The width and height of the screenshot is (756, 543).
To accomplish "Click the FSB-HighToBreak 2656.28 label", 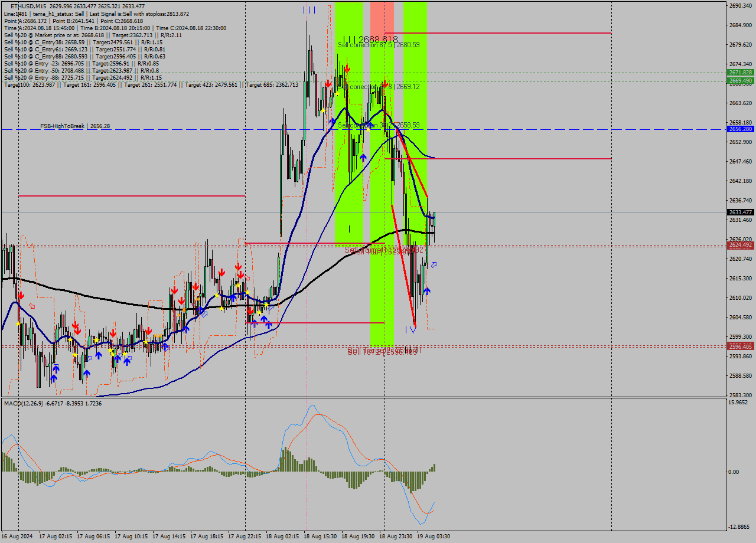I will [x=75, y=126].
